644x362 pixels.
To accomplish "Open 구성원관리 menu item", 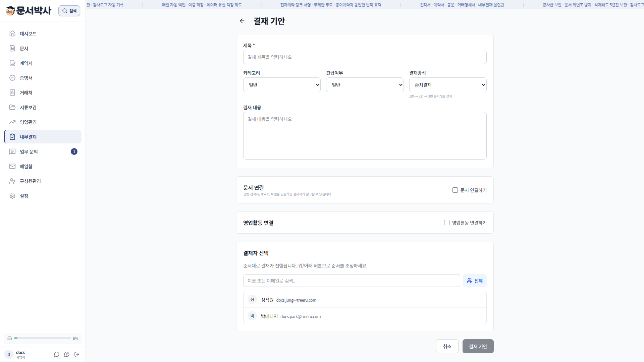I will (x=43, y=181).
